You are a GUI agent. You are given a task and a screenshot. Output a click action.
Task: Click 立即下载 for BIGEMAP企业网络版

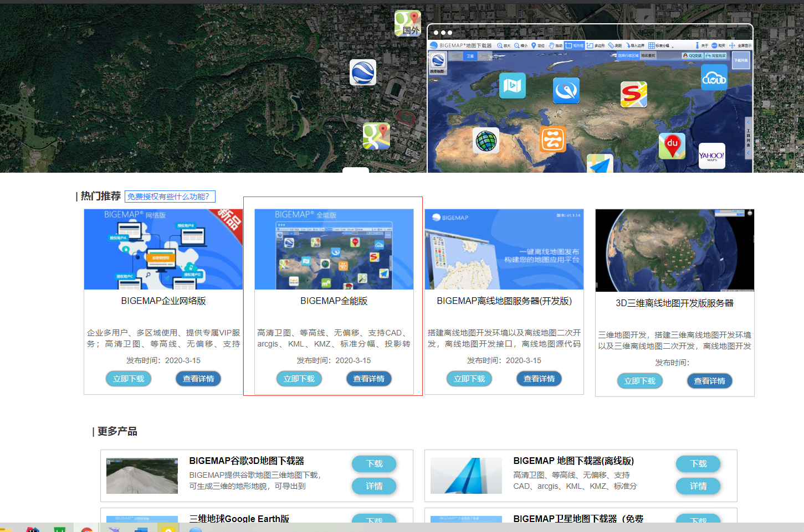point(129,379)
